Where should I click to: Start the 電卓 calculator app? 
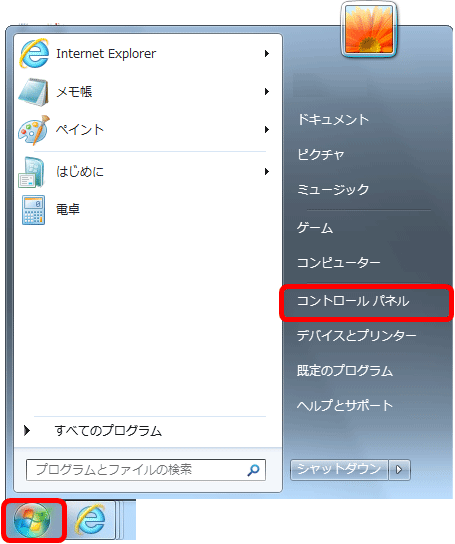(33, 210)
